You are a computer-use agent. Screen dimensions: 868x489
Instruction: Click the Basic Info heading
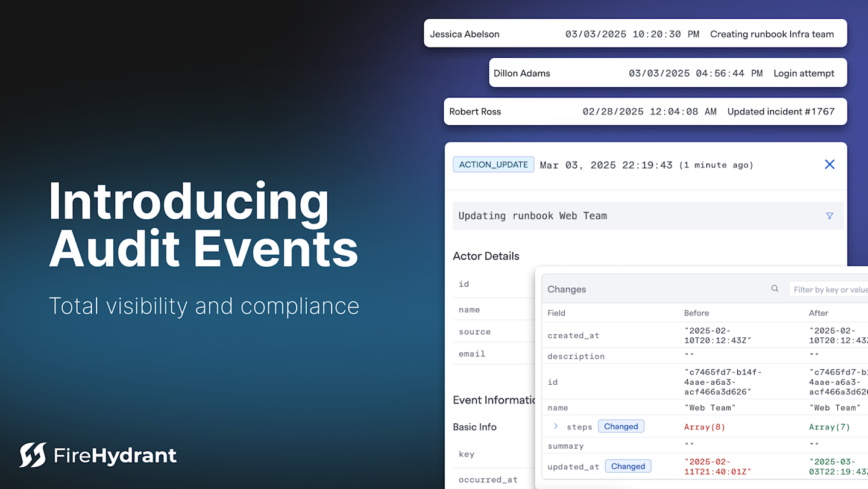pos(474,427)
